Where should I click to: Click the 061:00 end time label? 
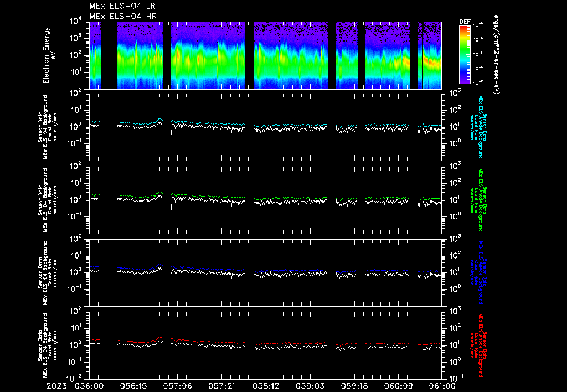tap(441, 386)
